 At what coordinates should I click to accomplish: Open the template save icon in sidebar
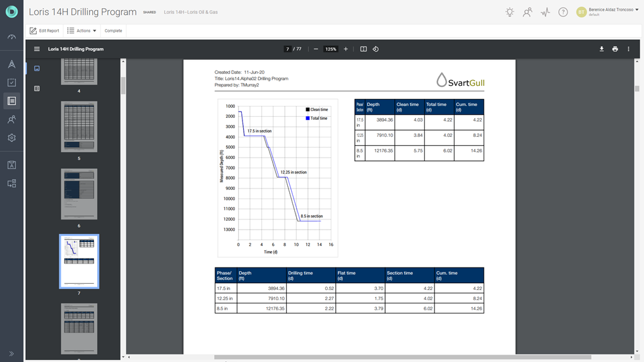[11, 165]
